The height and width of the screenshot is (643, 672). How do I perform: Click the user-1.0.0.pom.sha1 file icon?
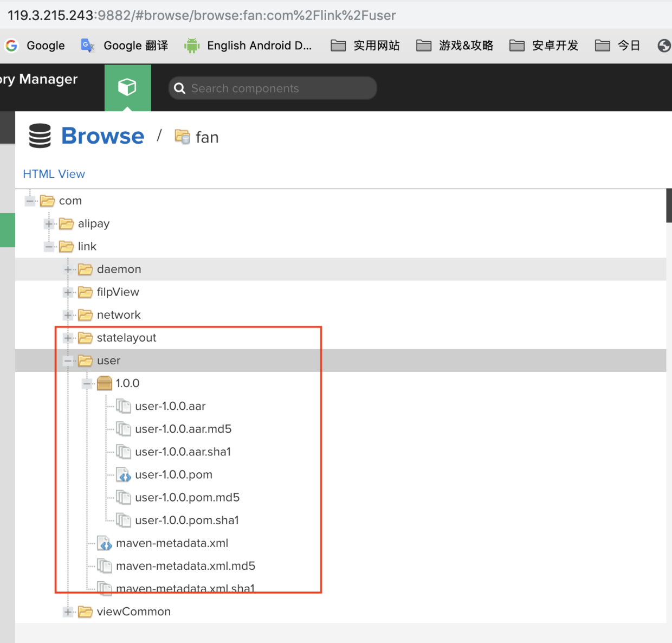coord(124,520)
